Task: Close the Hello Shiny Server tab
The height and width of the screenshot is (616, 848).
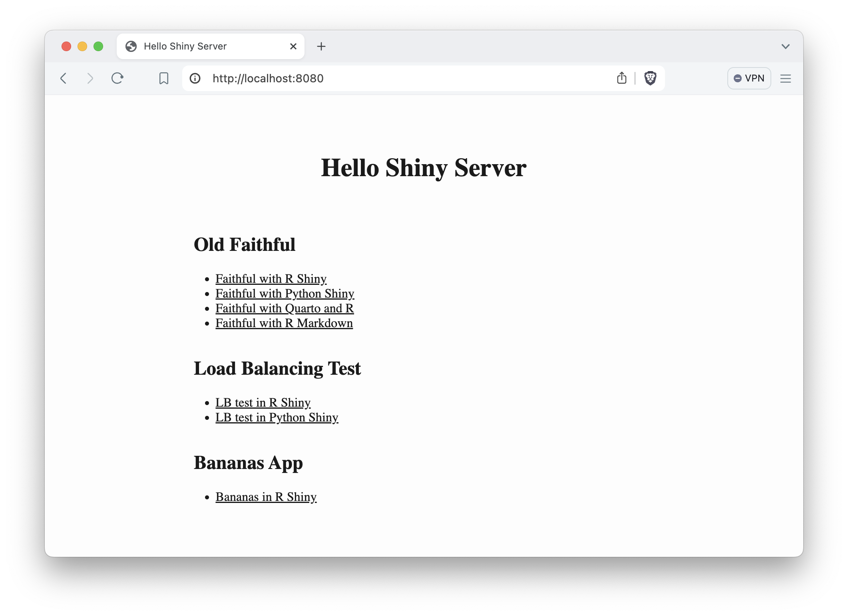Action: pos(293,46)
